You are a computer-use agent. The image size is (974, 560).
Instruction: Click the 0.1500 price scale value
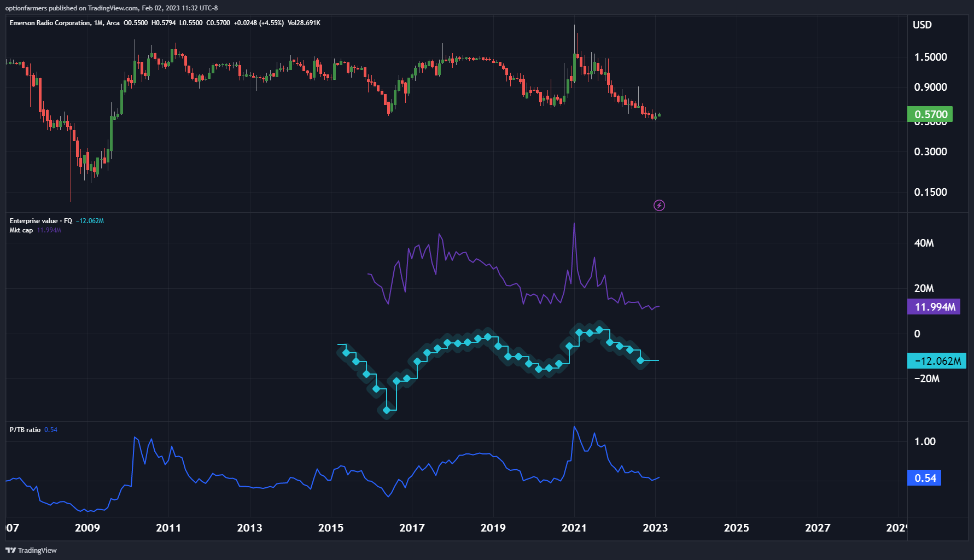click(931, 192)
